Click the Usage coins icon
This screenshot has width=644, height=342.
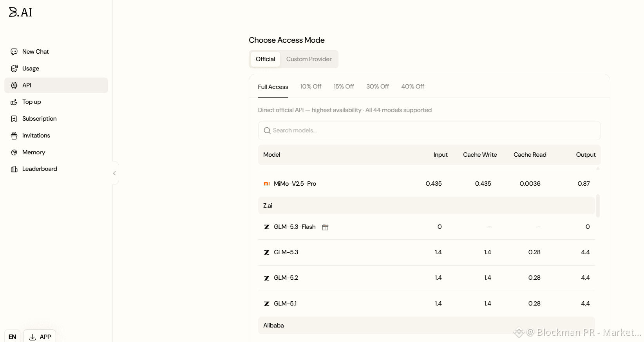point(14,69)
